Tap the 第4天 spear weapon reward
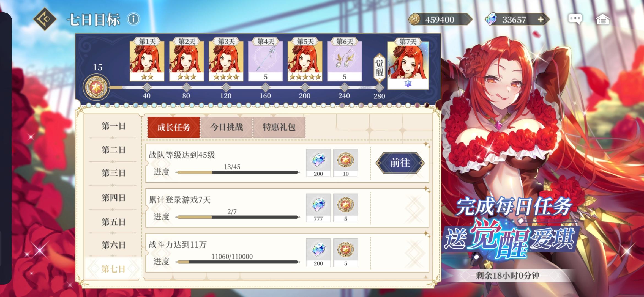Image resolution: width=644 pixels, height=297 pixels. point(265,60)
